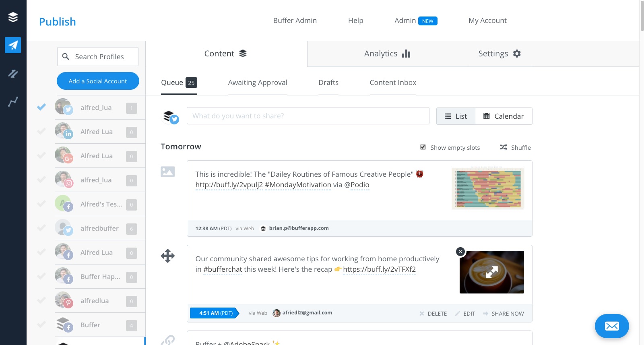The height and width of the screenshot is (345, 644).
Task: Click Share Now on the bufferchat post
Action: click(x=504, y=314)
